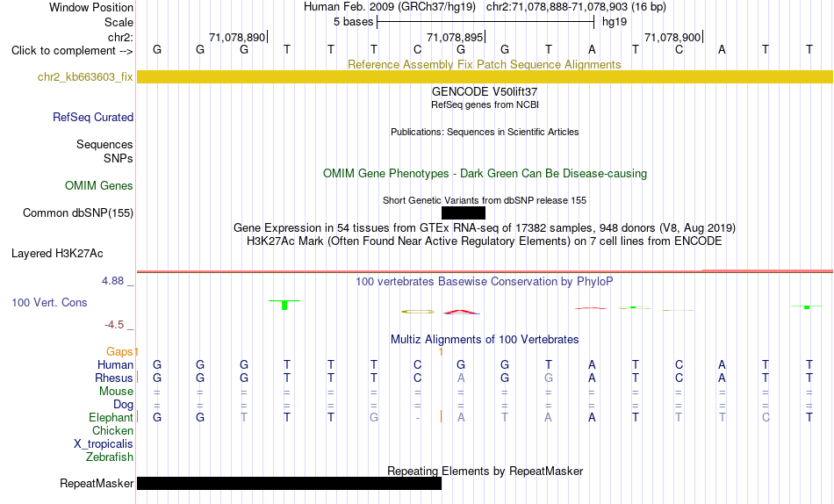Click the 'chr2:' ruler label
Screen dimensions: 834x504
coord(120,37)
